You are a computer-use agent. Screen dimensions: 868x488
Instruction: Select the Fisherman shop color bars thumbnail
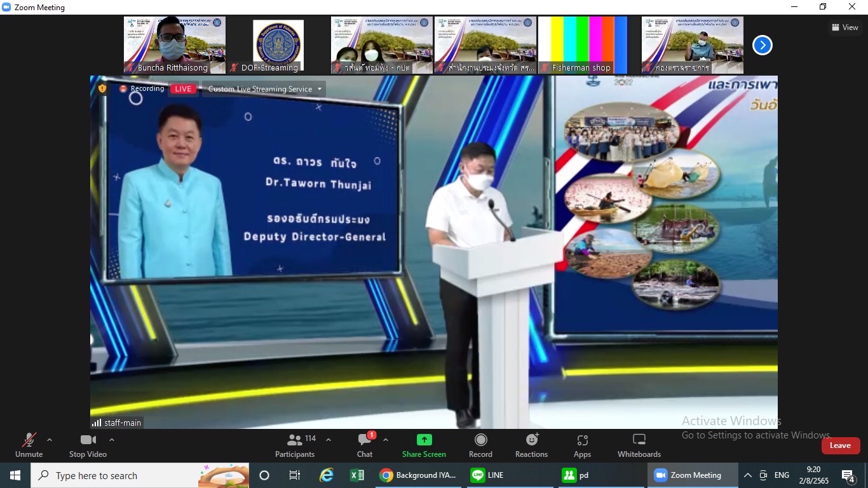(x=582, y=45)
